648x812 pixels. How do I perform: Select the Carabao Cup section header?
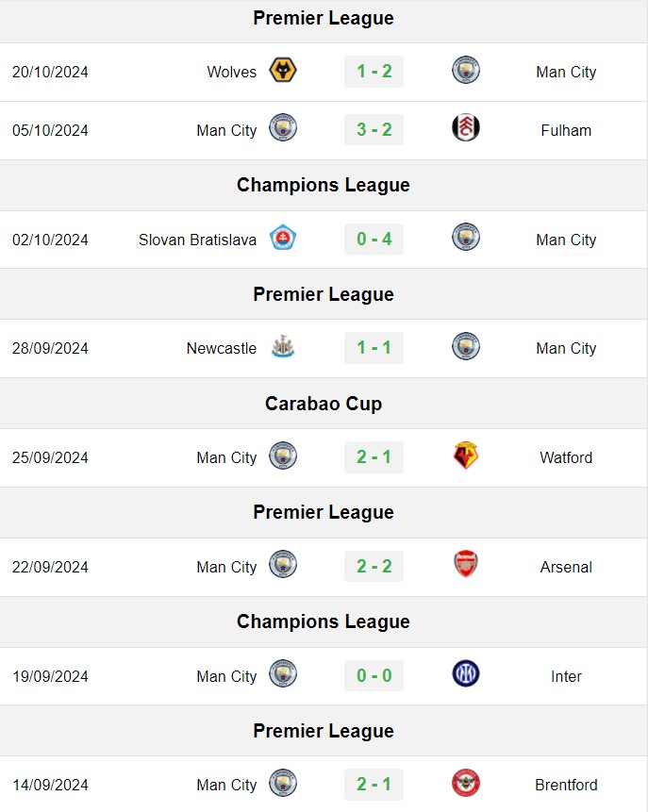324,404
